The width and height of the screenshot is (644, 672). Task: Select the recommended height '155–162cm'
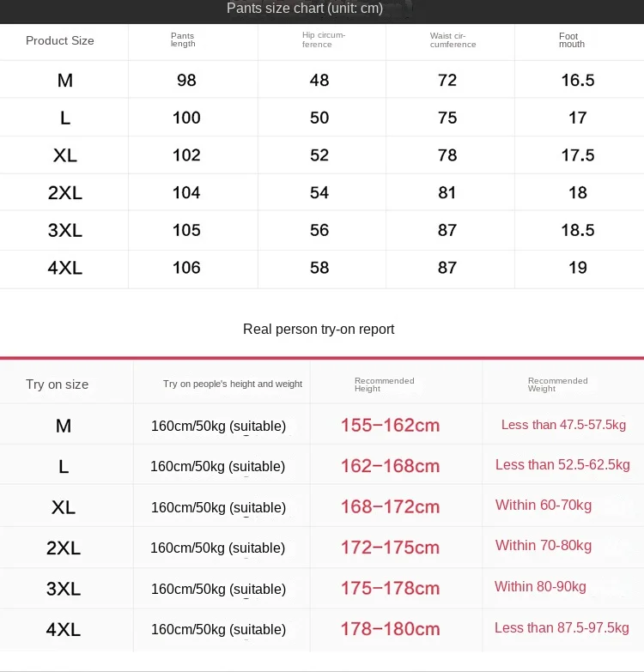tap(390, 425)
